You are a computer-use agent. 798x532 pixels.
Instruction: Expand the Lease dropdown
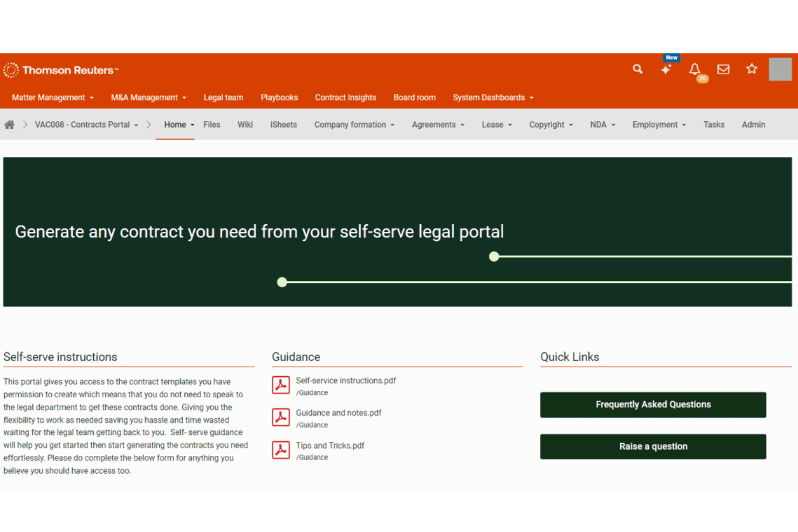pos(497,125)
